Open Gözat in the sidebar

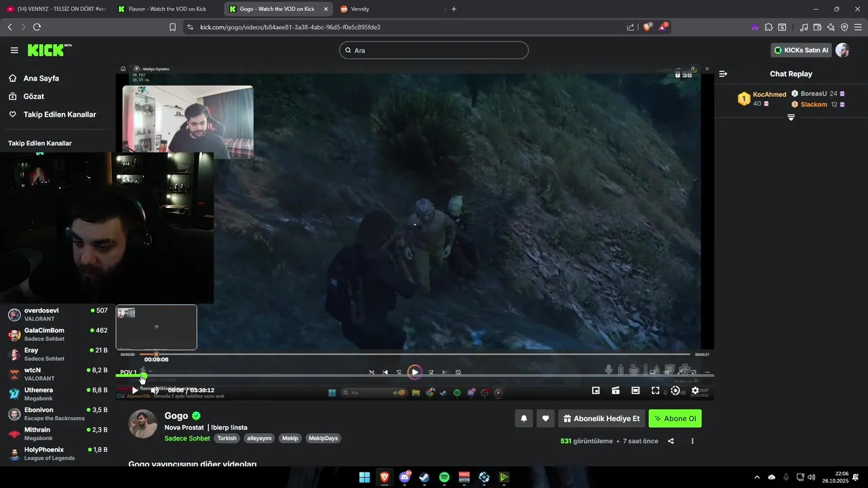(34, 96)
